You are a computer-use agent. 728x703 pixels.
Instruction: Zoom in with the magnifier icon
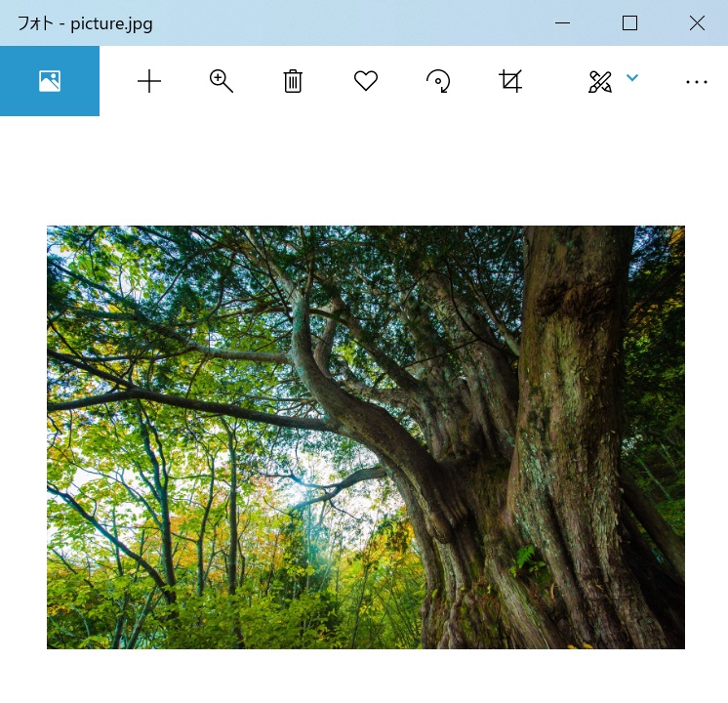click(221, 81)
